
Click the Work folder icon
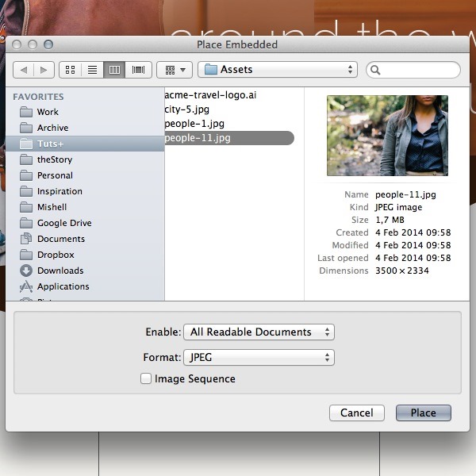[26, 112]
